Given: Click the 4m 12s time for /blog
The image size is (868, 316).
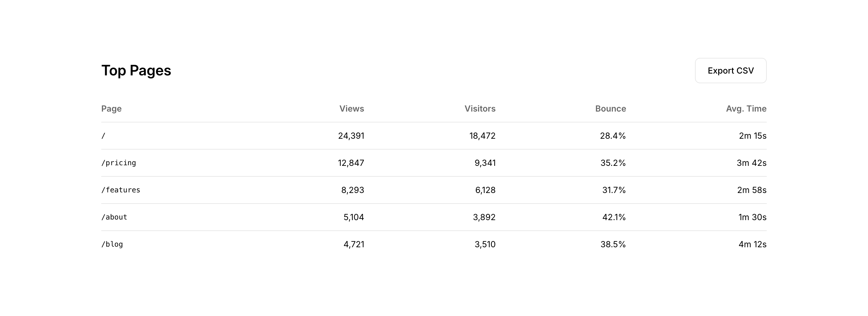Looking at the screenshot, I should pyautogui.click(x=752, y=245).
